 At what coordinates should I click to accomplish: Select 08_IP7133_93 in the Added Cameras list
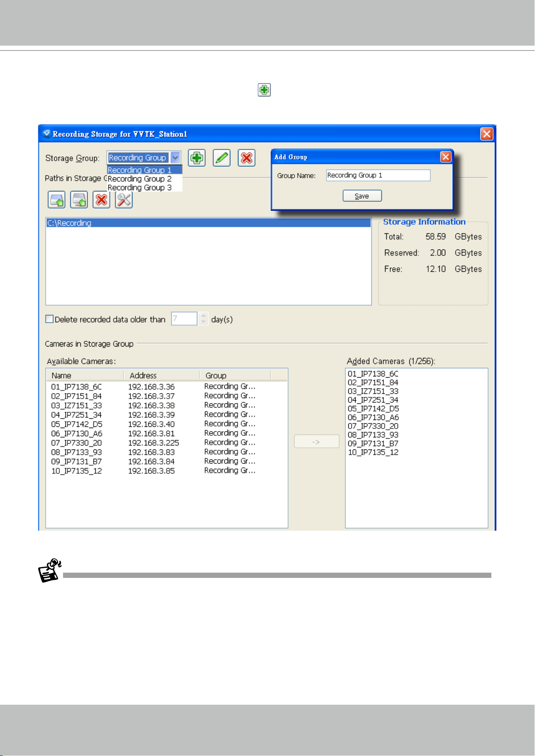373,435
